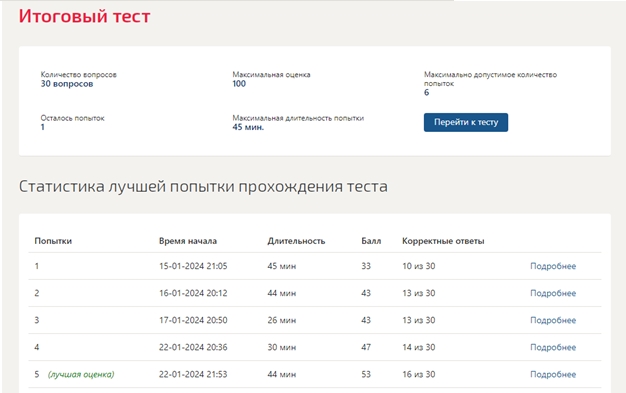
Task: Select the row dated 16-01-2024 20:12
Action: tap(315, 293)
